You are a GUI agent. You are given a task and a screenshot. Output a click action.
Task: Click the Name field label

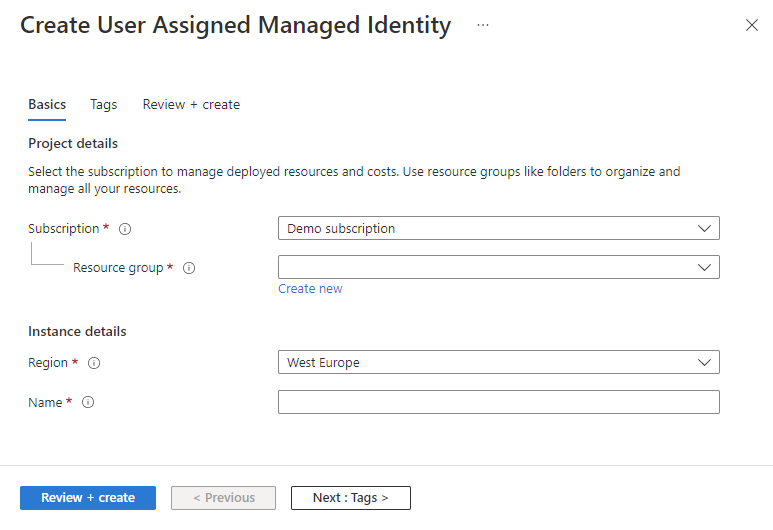pos(45,402)
